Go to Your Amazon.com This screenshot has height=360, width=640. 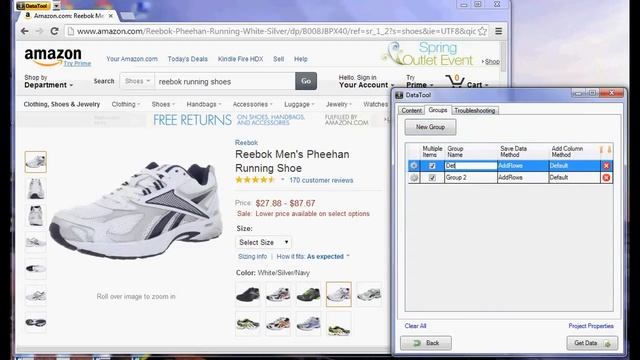(x=132, y=59)
